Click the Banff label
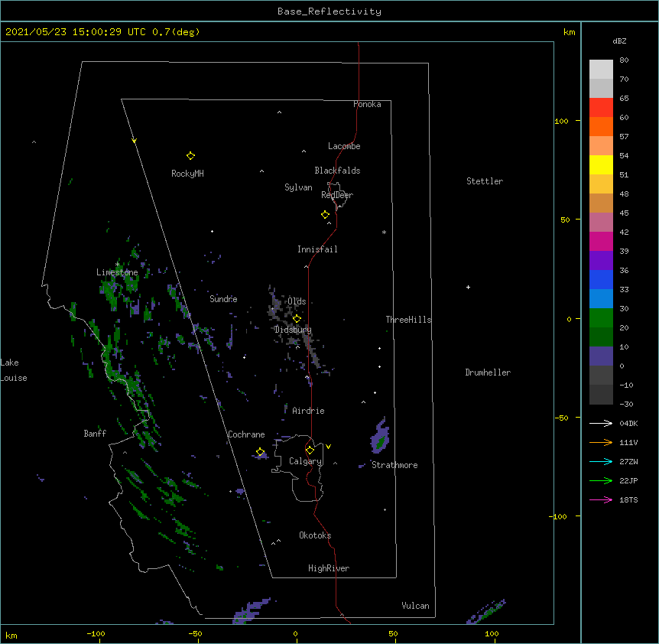The image size is (659, 644). [x=95, y=434]
